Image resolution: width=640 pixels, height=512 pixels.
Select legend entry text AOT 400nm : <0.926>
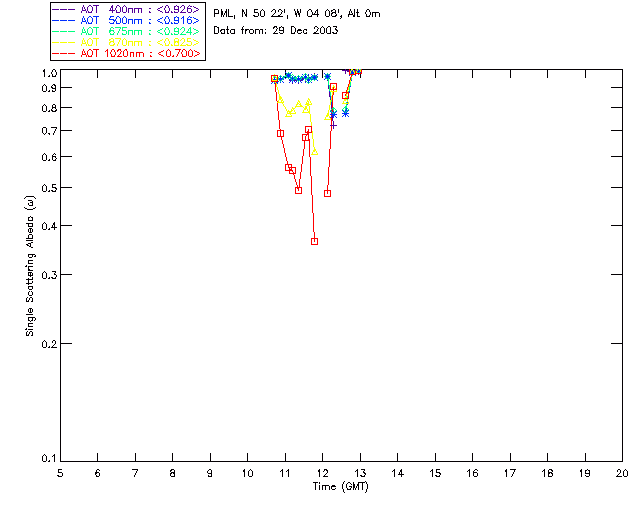click(x=140, y=9)
